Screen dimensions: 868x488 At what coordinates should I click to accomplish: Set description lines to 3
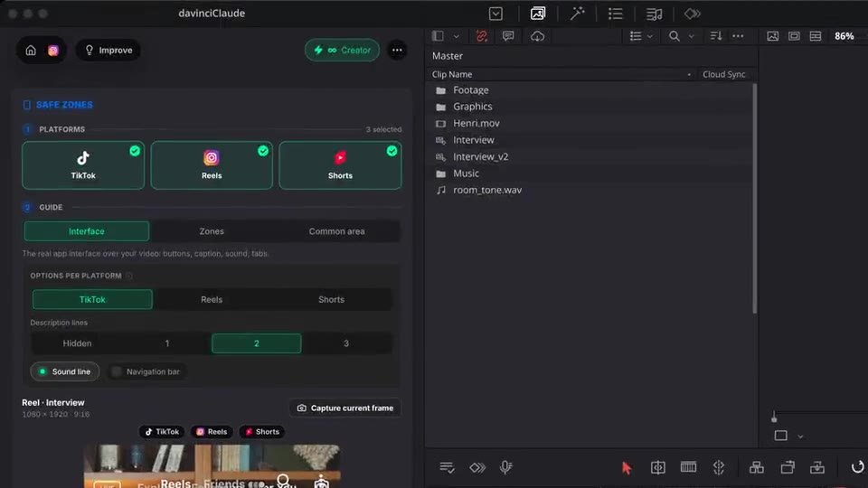coord(346,343)
